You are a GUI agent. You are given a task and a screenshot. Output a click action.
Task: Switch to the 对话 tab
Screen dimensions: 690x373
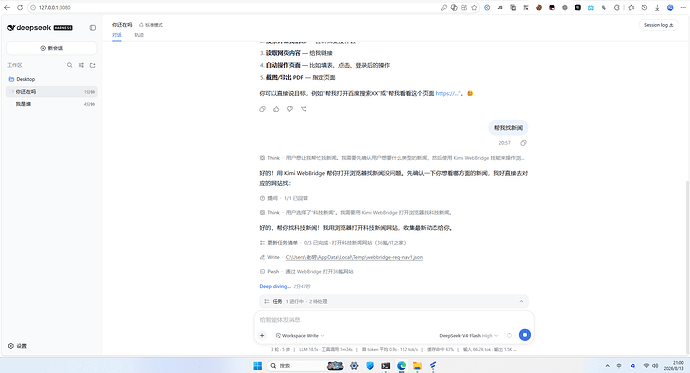(117, 35)
